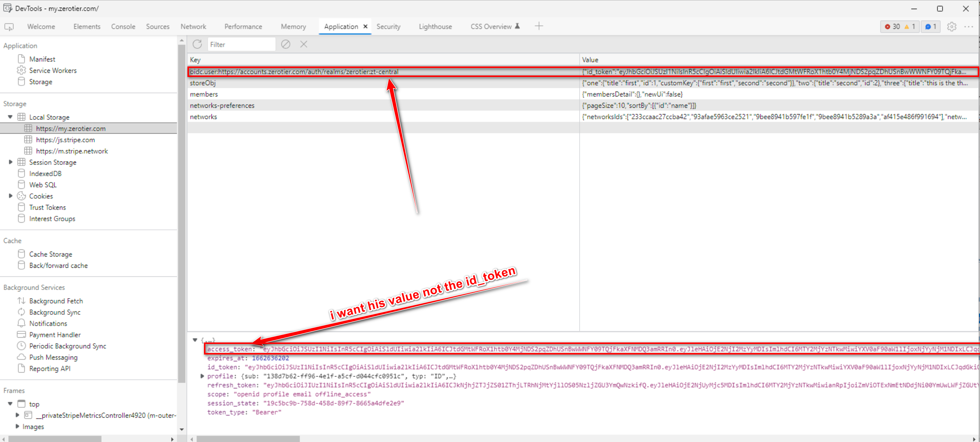Collapse the Local Storage tree node
Screen dimensions: 980x442
(x=10, y=117)
